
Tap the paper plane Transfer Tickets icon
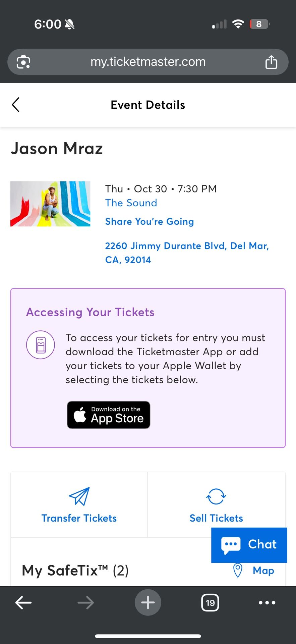point(79,496)
